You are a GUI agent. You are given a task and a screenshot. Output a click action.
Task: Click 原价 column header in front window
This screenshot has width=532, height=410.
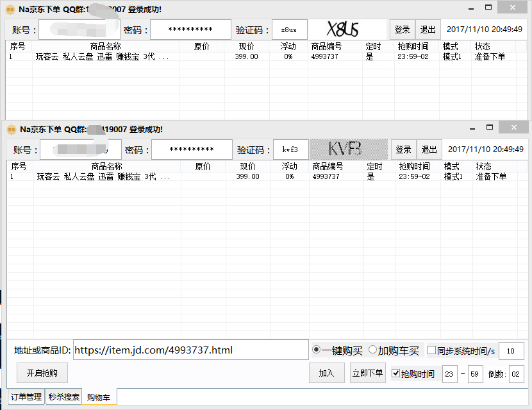click(x=203, y=166)
